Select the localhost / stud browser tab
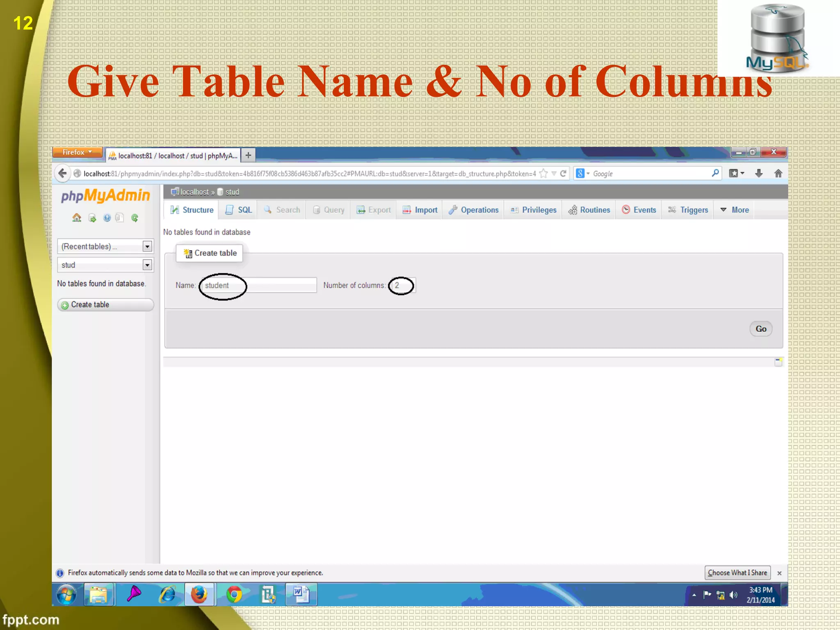 (173, 156)
